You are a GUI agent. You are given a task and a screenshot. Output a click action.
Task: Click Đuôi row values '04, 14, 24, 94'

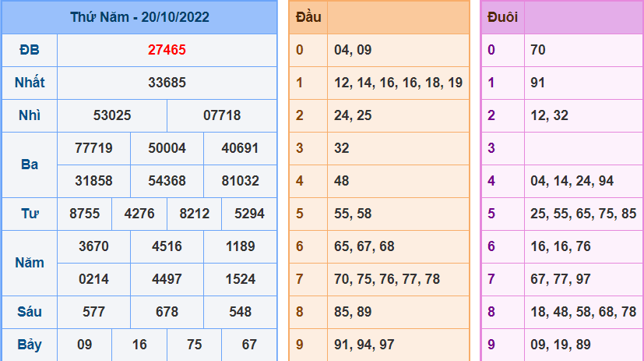pos(572,181)
